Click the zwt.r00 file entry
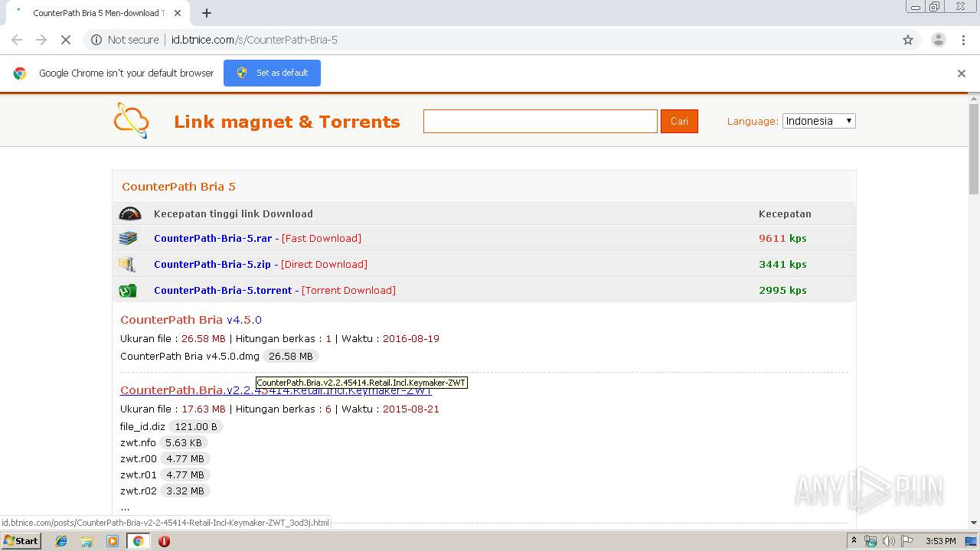The width and height of the screenshot is (980, 551). 139,458
